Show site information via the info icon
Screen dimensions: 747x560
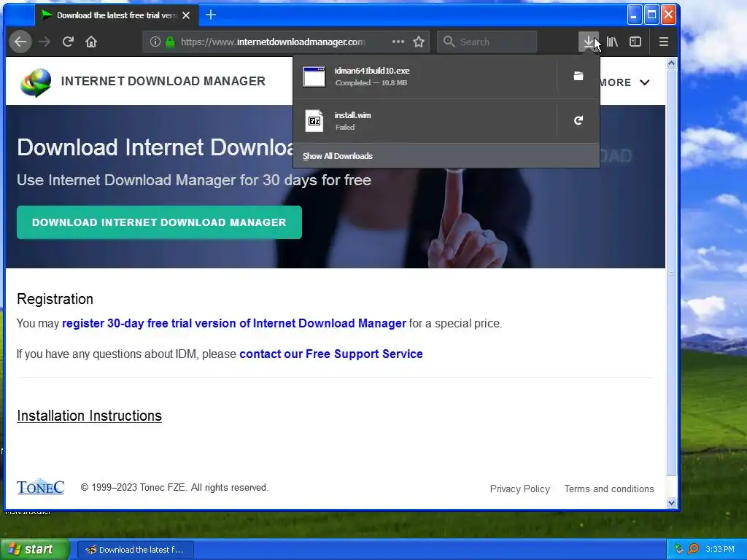(155, 42)
